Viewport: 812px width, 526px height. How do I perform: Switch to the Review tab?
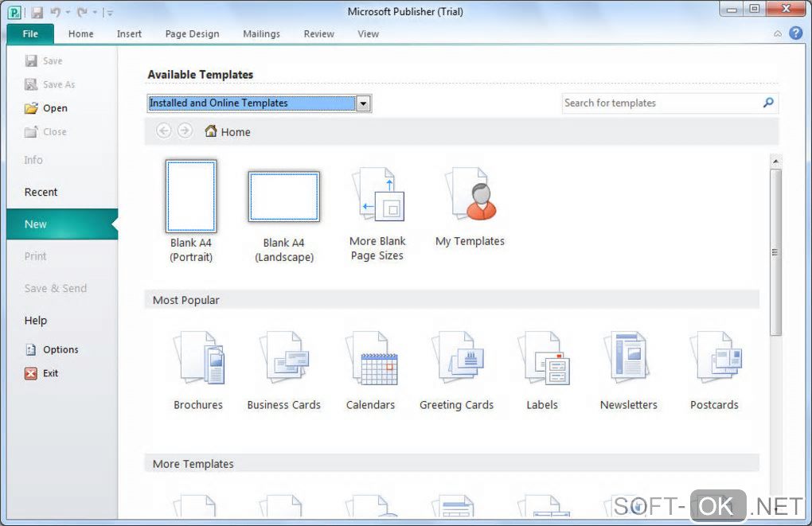319,33
